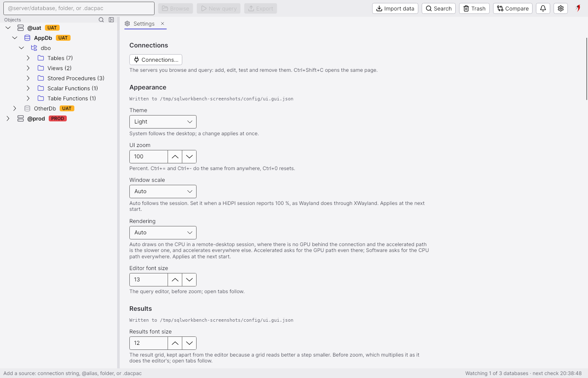Collapse the dbo schema node

21,48
